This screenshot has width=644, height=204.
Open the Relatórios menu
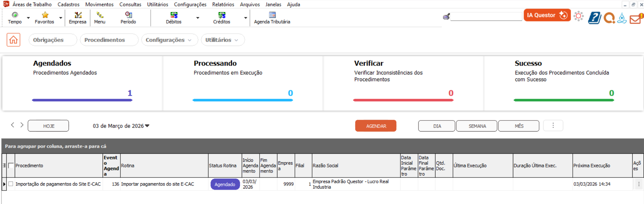tap(223, 4)
